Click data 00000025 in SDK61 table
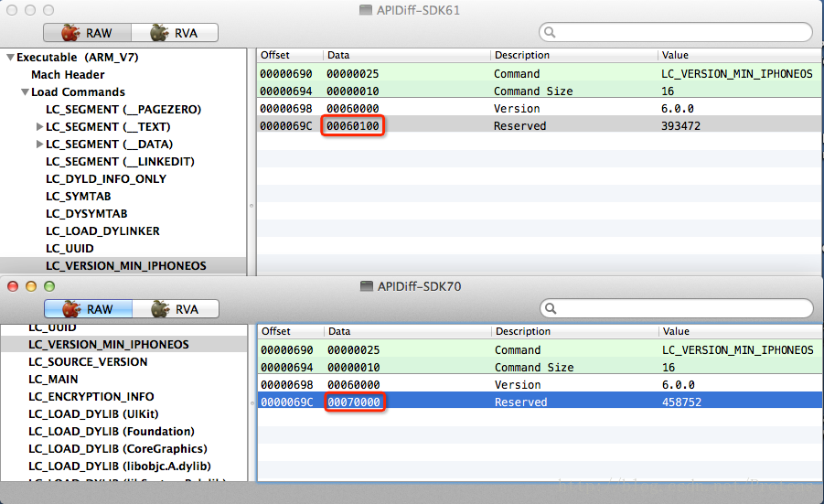 [x=353, y=73]
